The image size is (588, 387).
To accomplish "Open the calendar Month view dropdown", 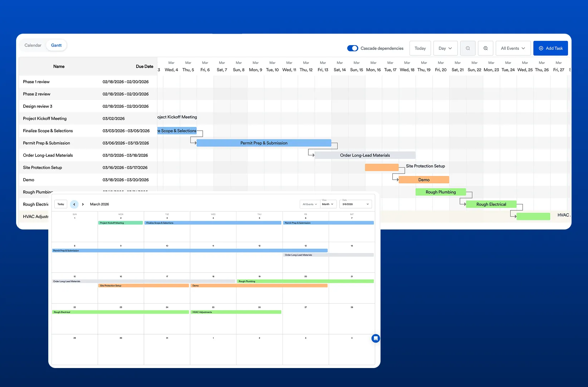I will [328, 204].
